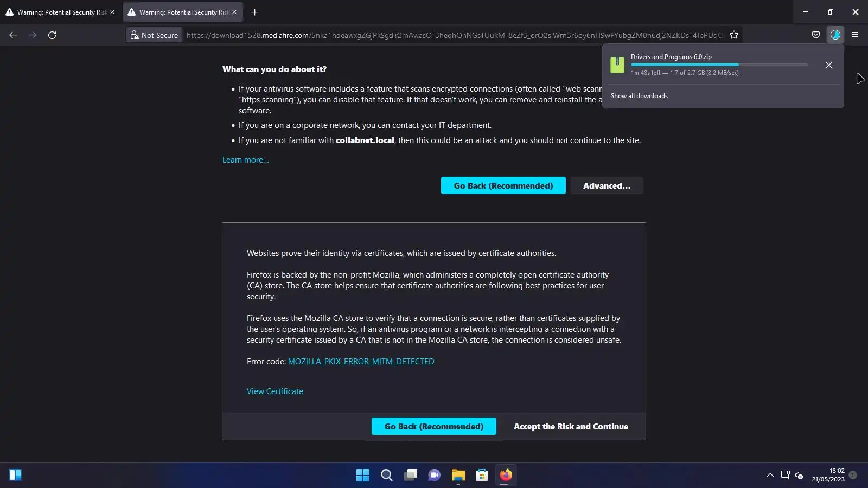Click the URL address field
868x488 pixels.
456,35
